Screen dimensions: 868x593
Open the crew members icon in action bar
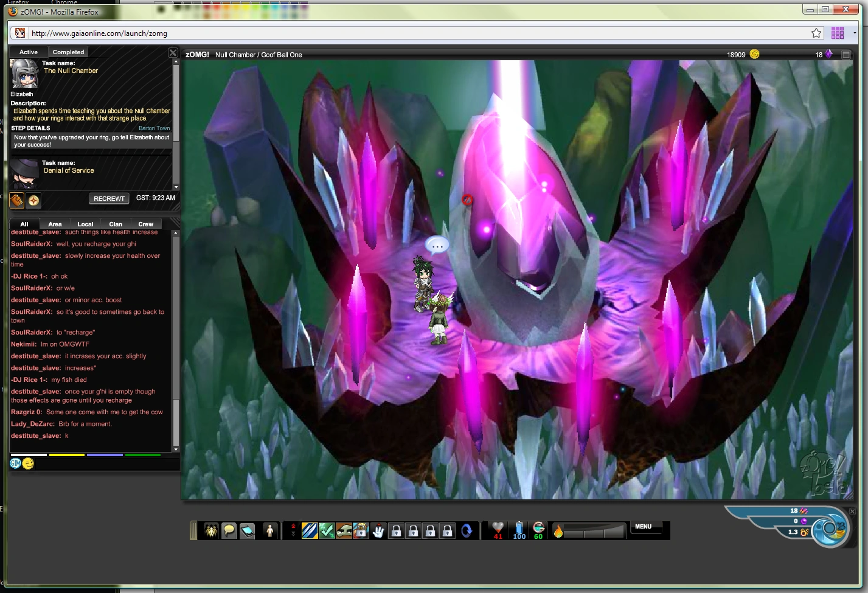click(x=211, y=531)
